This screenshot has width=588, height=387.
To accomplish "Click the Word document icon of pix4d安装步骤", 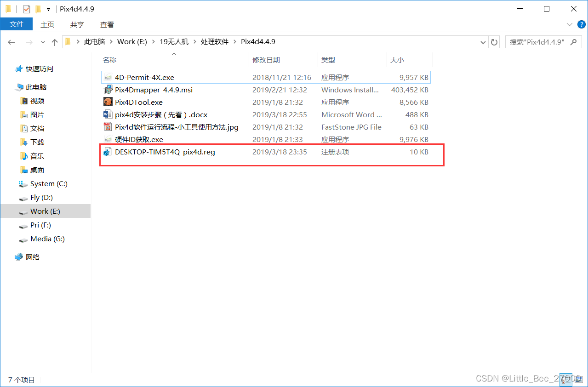I will [x=108, y=114].
